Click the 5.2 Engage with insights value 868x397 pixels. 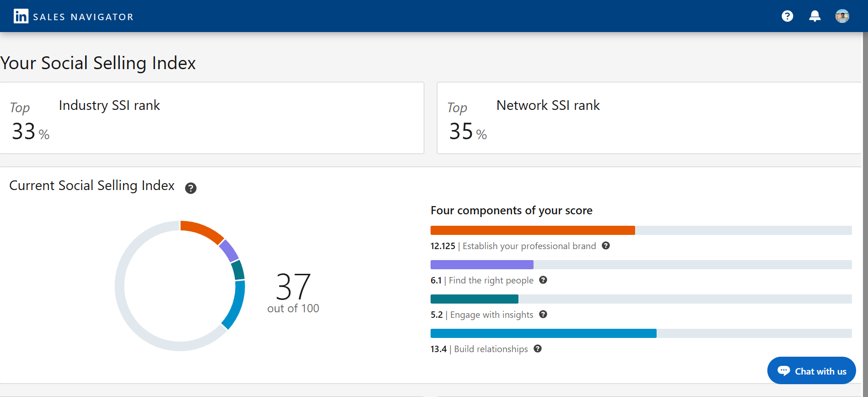click(437, 315)
